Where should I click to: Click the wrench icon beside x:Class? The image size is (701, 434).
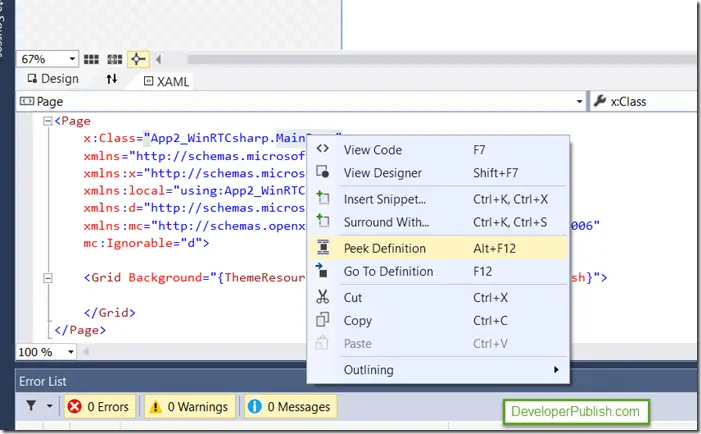(600, 101)
